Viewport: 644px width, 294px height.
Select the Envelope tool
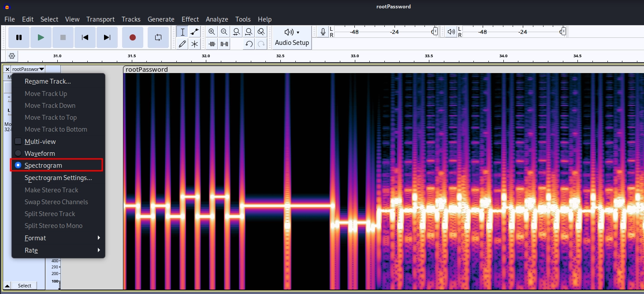click(194, 32)
